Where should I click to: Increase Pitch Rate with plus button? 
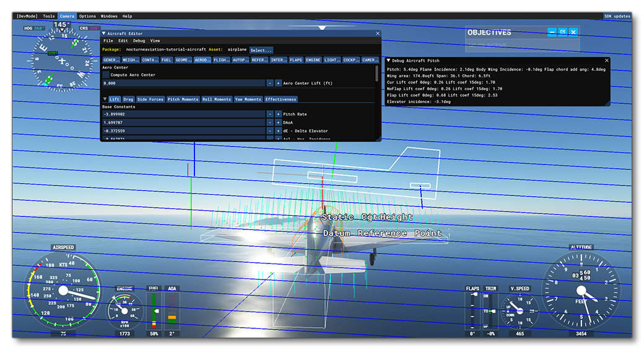coord(278,114)
